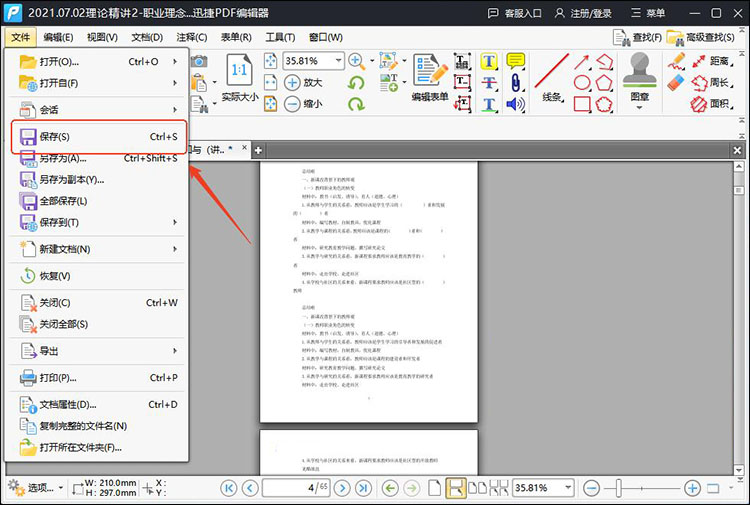Go to the last page
750x505 pixels.
click(x=363, y=488)
